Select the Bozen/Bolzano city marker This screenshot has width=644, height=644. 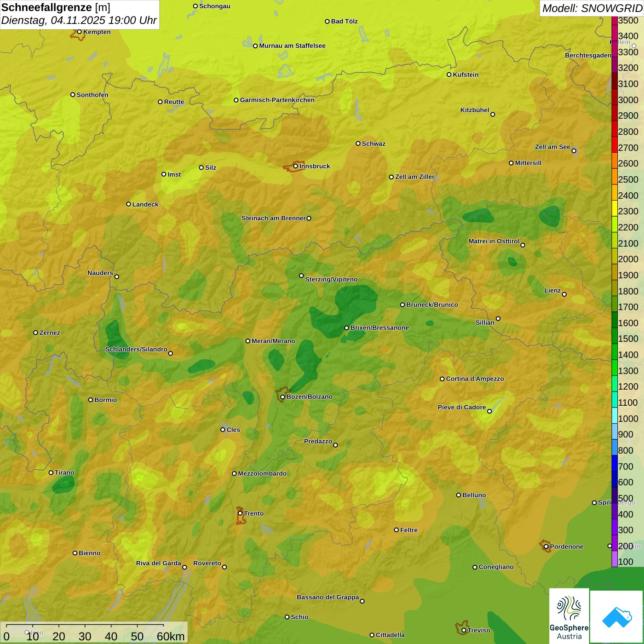(282, 397)
